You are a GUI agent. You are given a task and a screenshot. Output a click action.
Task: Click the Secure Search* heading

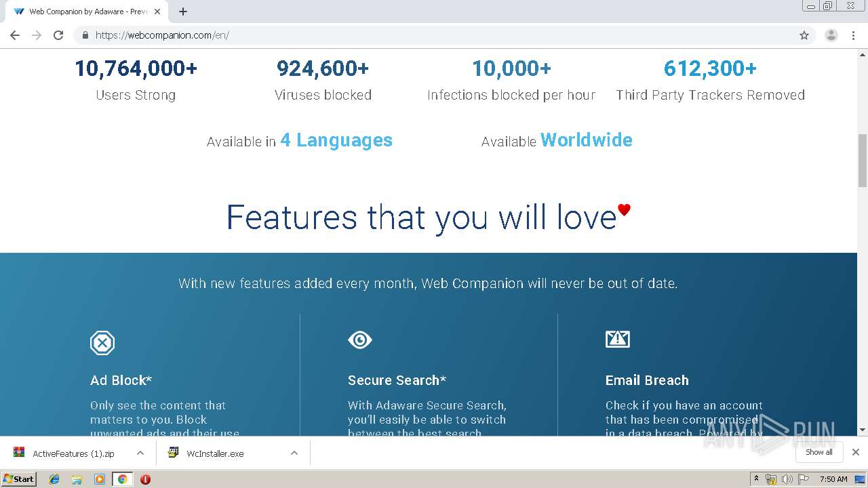point(397,380)
